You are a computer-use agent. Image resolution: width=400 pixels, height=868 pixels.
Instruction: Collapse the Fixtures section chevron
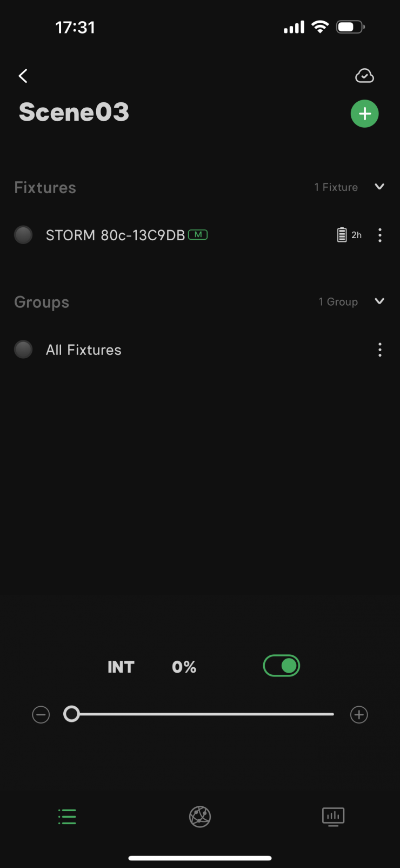tap(379, 187)
